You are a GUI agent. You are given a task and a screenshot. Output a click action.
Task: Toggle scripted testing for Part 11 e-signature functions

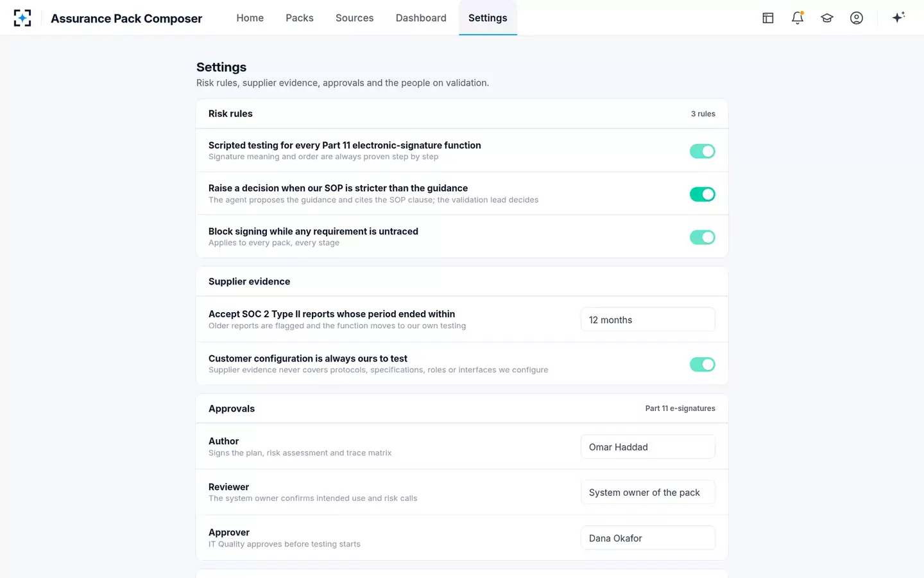coord(703,151)
